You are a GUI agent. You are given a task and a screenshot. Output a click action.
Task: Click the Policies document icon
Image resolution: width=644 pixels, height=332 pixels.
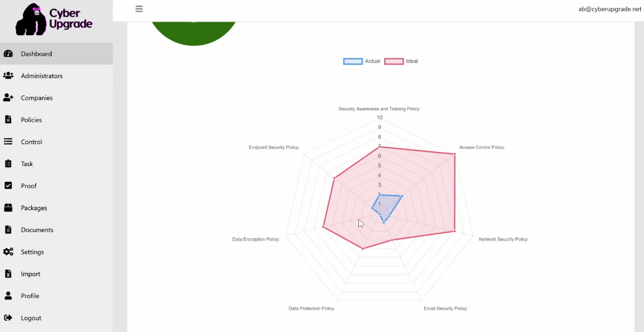pos(8,120)
